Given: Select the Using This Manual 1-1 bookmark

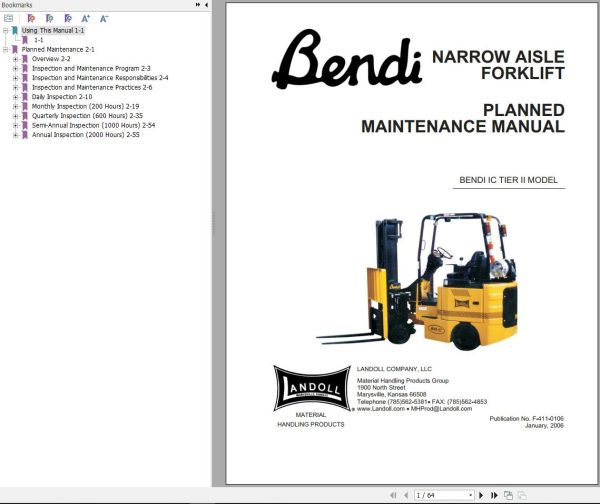Looking at the screenshot, I should click(53, 30).
